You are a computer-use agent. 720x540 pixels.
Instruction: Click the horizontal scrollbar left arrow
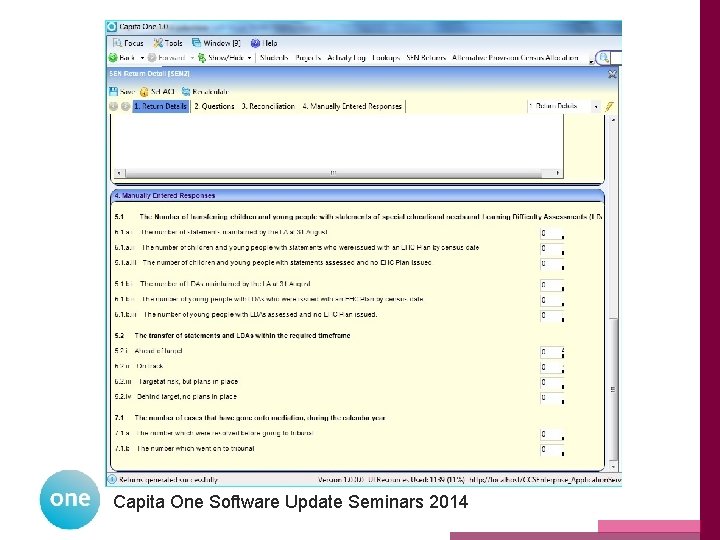[118, 173]
